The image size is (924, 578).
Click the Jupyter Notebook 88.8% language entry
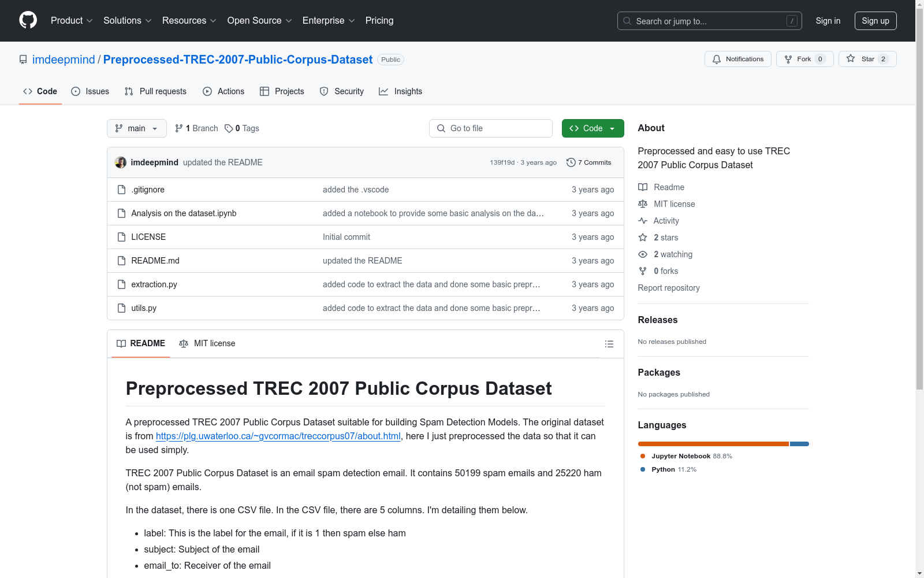[686, 456]
